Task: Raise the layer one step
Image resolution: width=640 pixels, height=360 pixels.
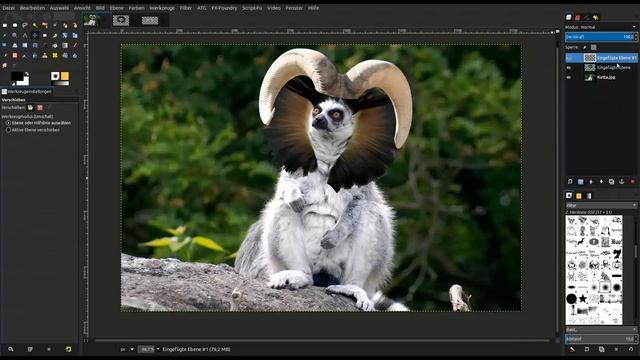Action: pos(591,182)
